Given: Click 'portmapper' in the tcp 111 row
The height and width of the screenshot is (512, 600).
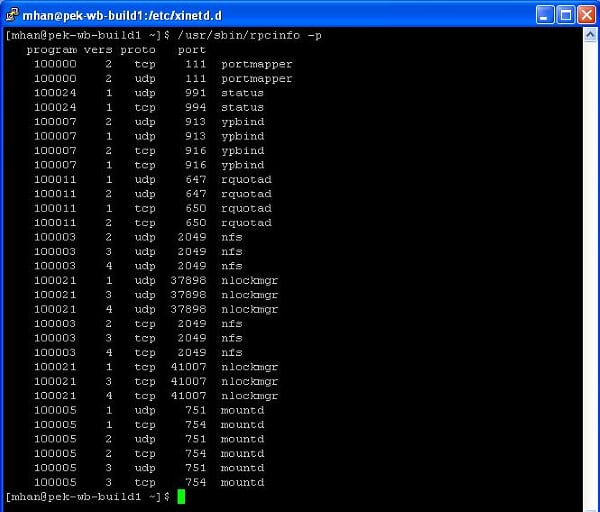Looking at the screenshot, I should 257,64.
